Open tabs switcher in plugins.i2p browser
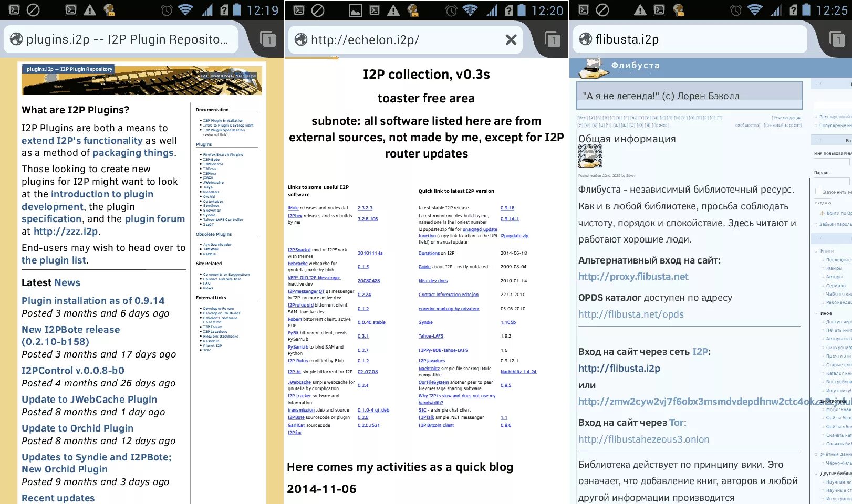Screen dimensions: 852x504 [268, 39]
